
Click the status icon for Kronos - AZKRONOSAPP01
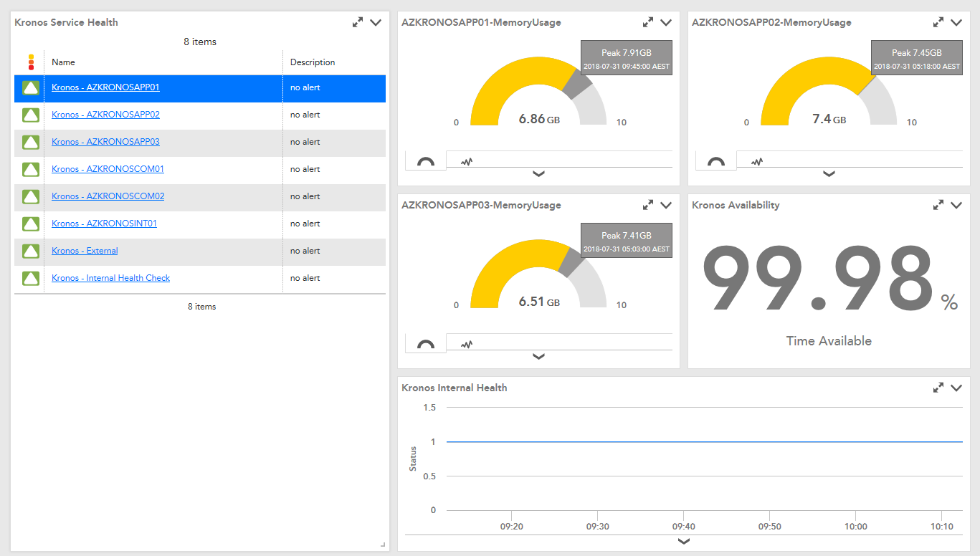point(31,88)
